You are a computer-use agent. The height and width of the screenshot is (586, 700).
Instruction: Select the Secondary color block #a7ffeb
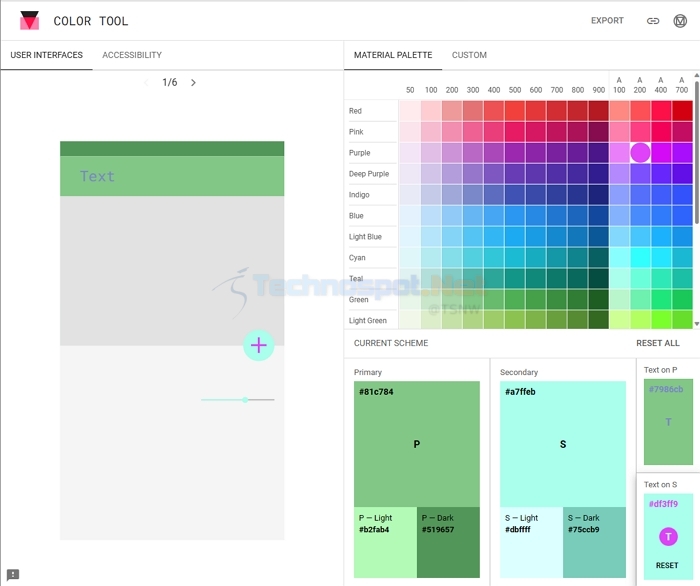(562, 444)
